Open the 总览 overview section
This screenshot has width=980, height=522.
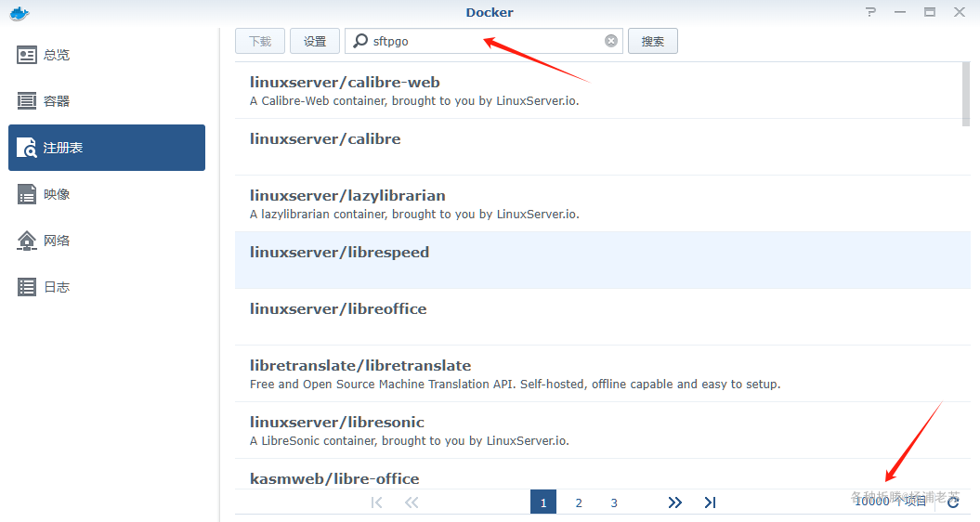pyautogui.click(x=56, y=55)
